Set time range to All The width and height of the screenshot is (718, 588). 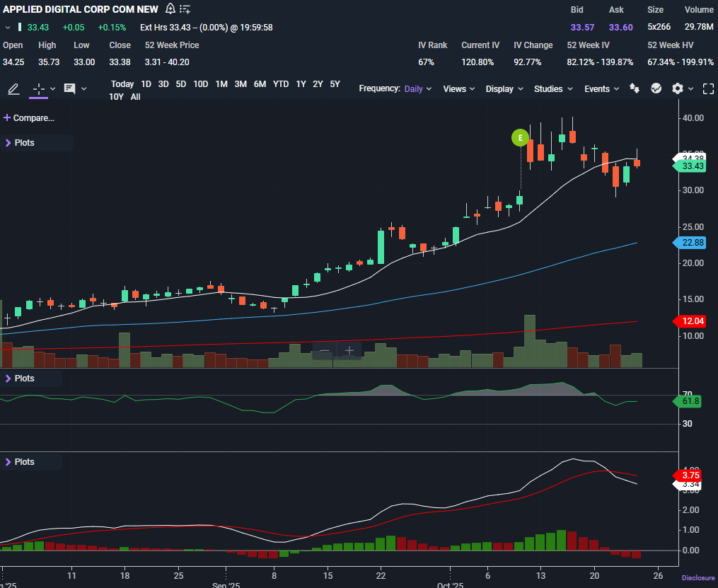[x=136, y=97]
